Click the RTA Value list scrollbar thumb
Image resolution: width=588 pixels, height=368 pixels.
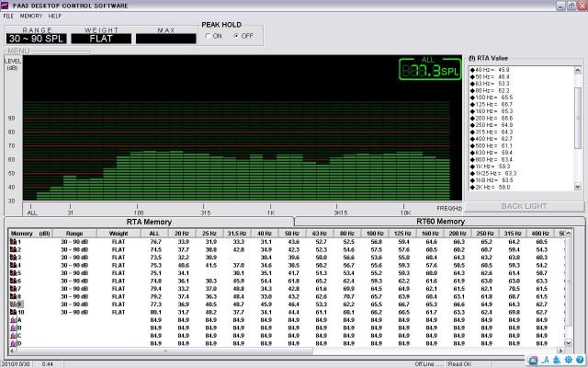tap(578, 119)
